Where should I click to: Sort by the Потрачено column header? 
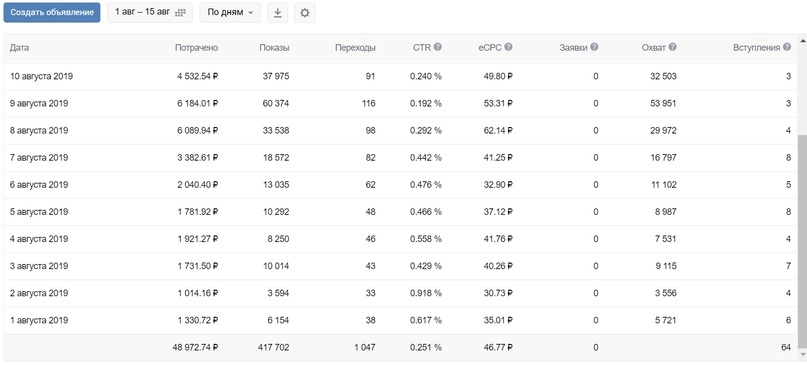[197, 47]
